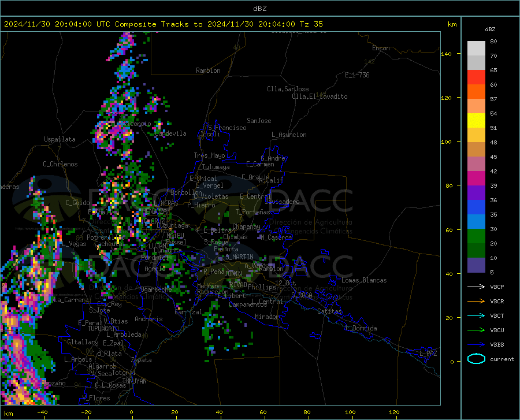Select the magenta 42 dBZ color swatch
The height and width of the screenshot is (420, 520).
476,178
